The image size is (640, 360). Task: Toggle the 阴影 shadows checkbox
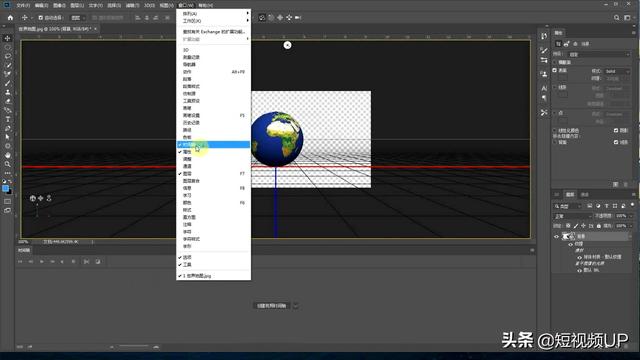pyautogui.click(x=616, y=130)
